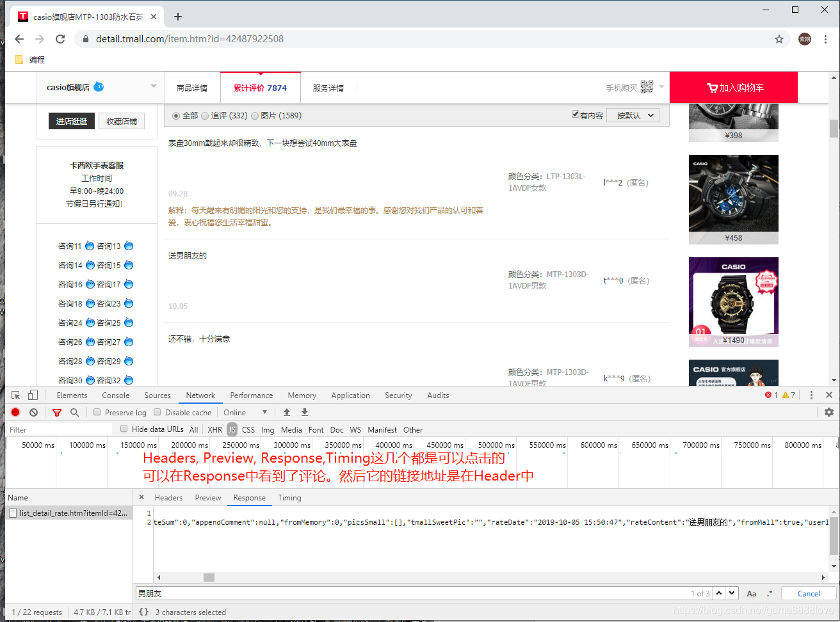The height and width of the screenshot is (622, 840).
Task: Open network search magnifier icon
Action: (74, 413)
